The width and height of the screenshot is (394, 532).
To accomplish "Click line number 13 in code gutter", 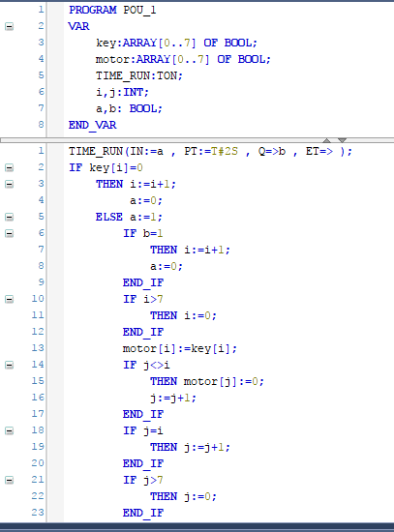I will pos(38,348).
